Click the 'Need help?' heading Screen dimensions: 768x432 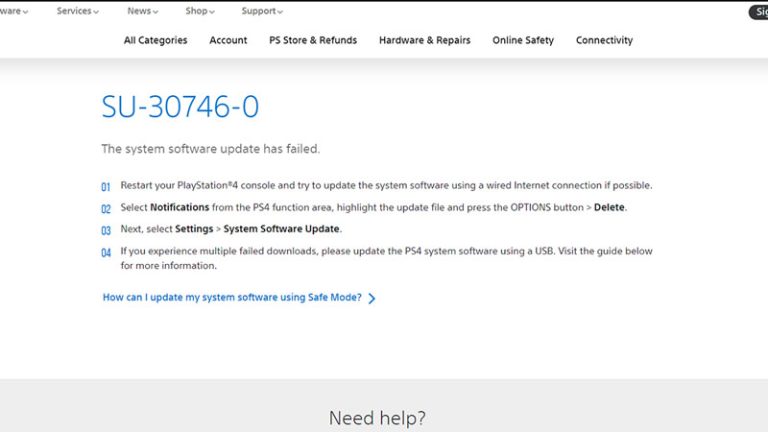click(x=377, y=418)
